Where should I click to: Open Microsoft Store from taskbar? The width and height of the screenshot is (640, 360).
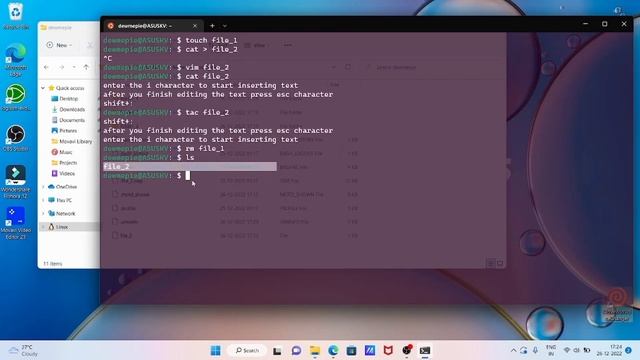tap(351, 350)
